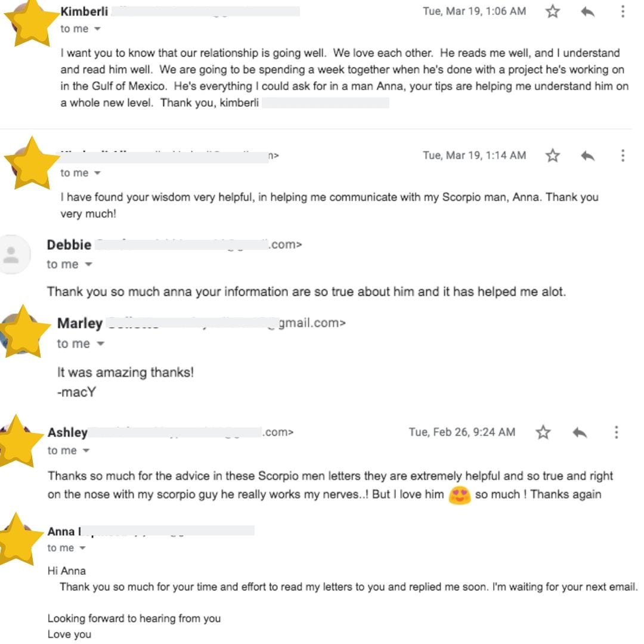
Task: Expand recipient details under Marley's email
Action: coord(100,344)
